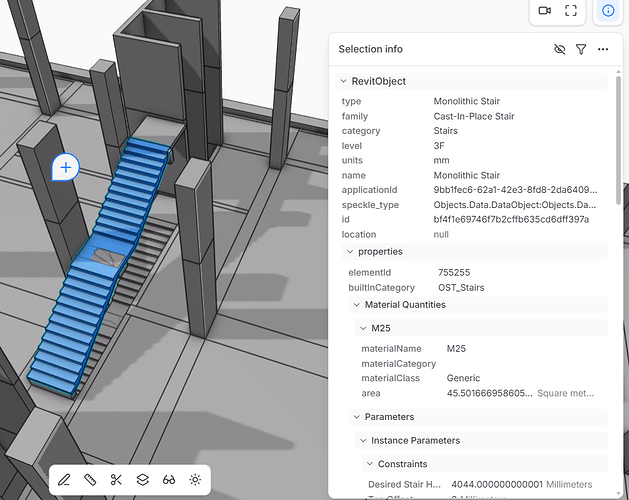Click the 'Monolithic Stair' type value
The height and width of the screenshot is (500, 629).
point(467,101)
